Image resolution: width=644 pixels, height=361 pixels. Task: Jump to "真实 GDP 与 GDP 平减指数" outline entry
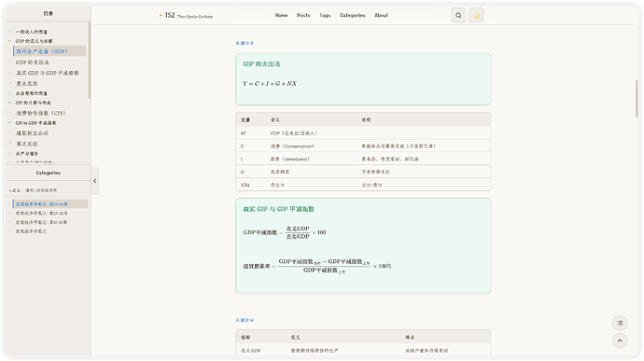coord(48,73)
